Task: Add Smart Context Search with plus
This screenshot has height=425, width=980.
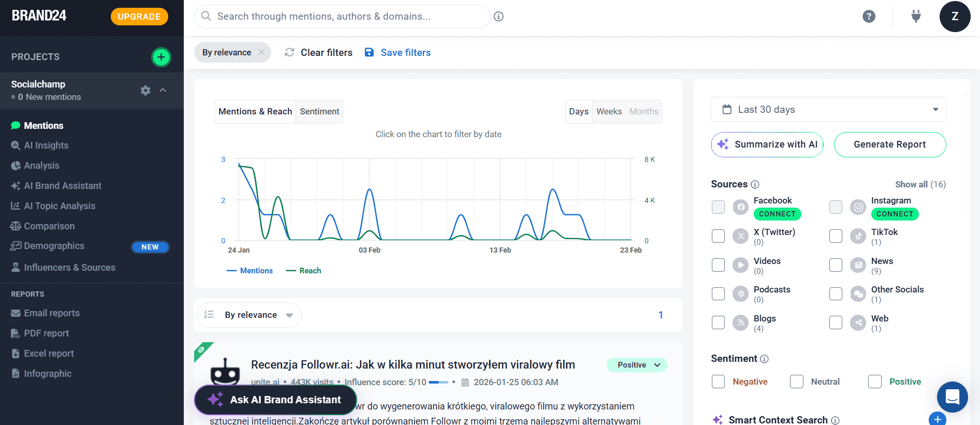Action: [x=938, y=419]
